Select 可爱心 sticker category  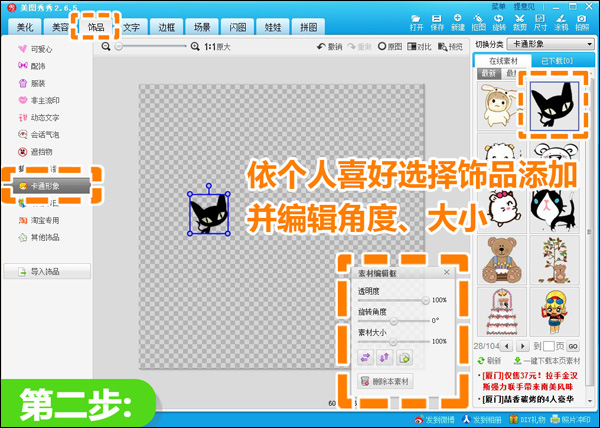pyautogui.click(x=36, y=49)
